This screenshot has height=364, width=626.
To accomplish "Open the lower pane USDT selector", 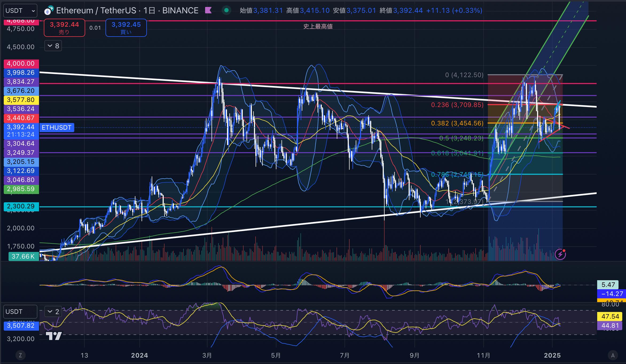I will point(20,312).
